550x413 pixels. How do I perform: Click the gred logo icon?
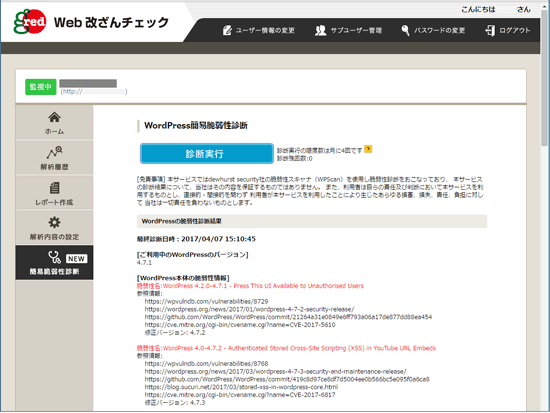click(x=30, y=22)
